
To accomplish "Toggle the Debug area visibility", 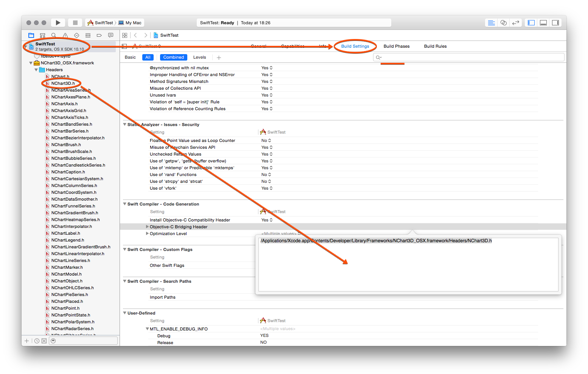I will (543, 23).
